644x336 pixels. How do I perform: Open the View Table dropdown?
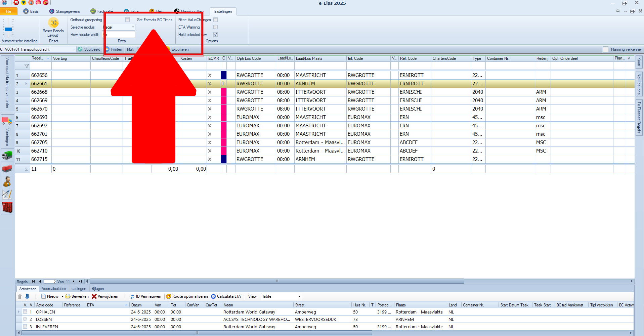click(x=299, y=296)
